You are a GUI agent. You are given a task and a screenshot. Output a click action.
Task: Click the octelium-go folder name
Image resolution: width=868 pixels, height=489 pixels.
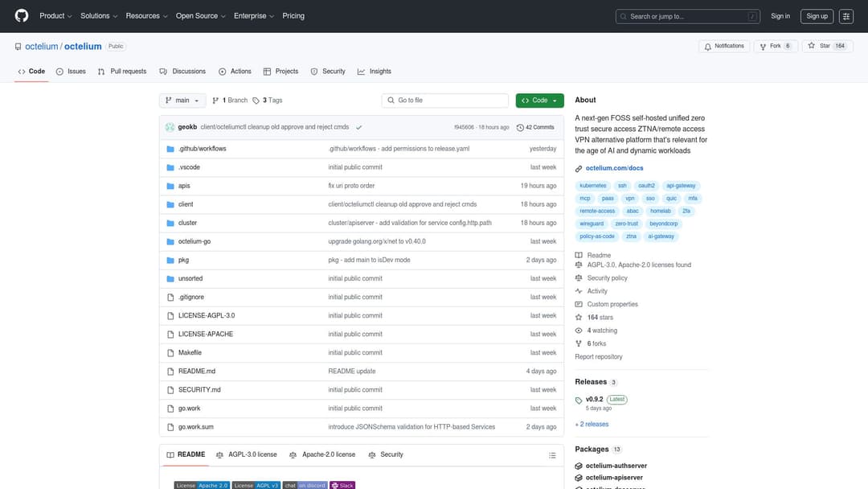click(194, 241)
